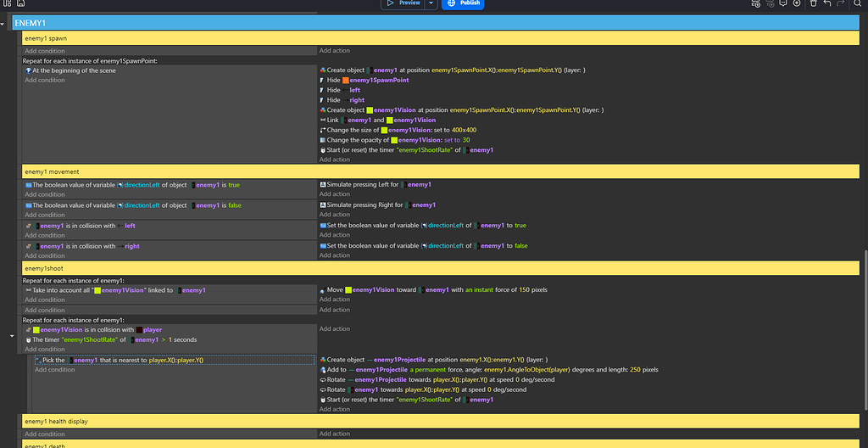Click the collision icon beside 'enemy1 is in collision with left'

click(28, 227)
